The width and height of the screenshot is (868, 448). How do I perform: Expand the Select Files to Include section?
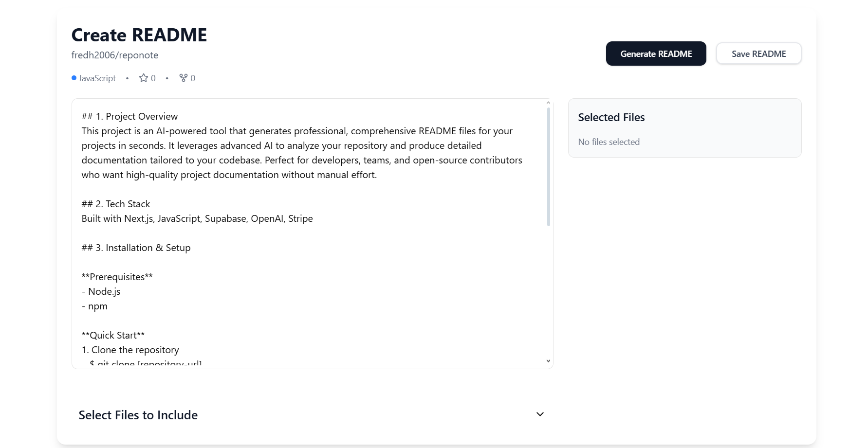point(312,415)
